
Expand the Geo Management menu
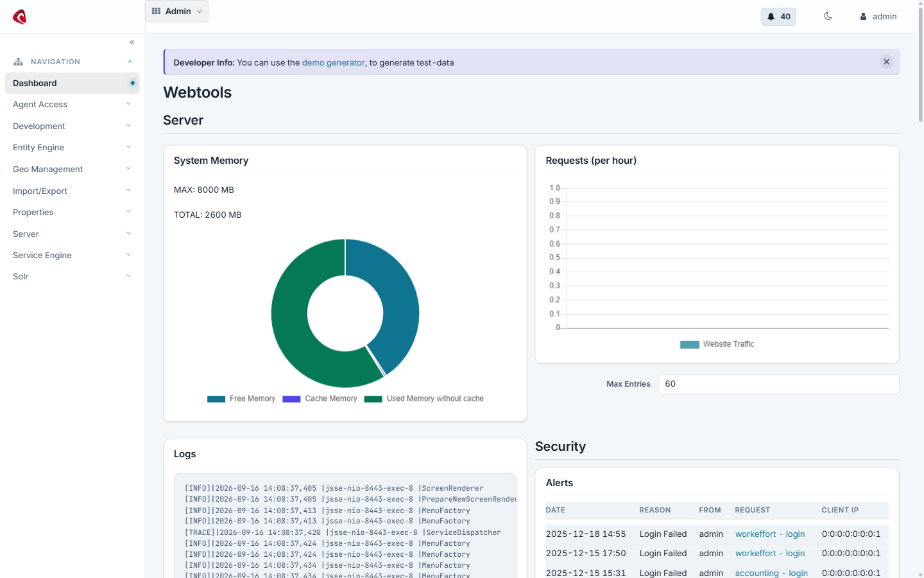click(72, 169)
